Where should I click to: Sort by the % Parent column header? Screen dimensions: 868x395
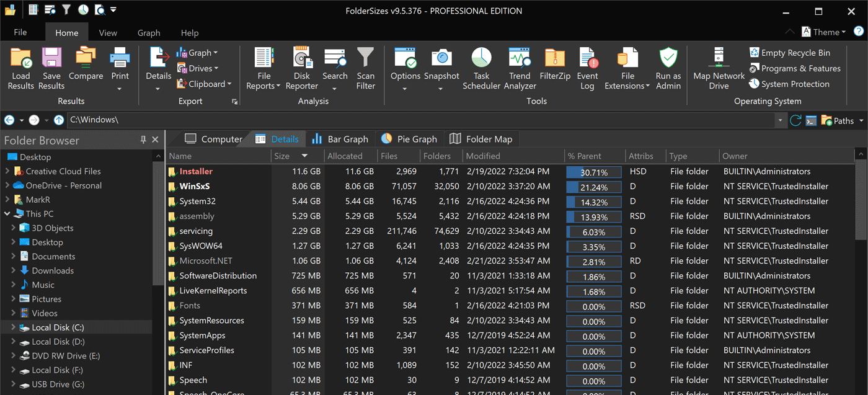[595, 156]
